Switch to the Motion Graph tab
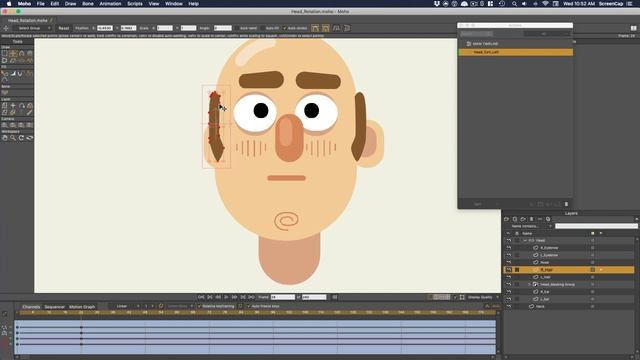Image resolution: width=640 pixels, height=360 pixels. point(82,307)
